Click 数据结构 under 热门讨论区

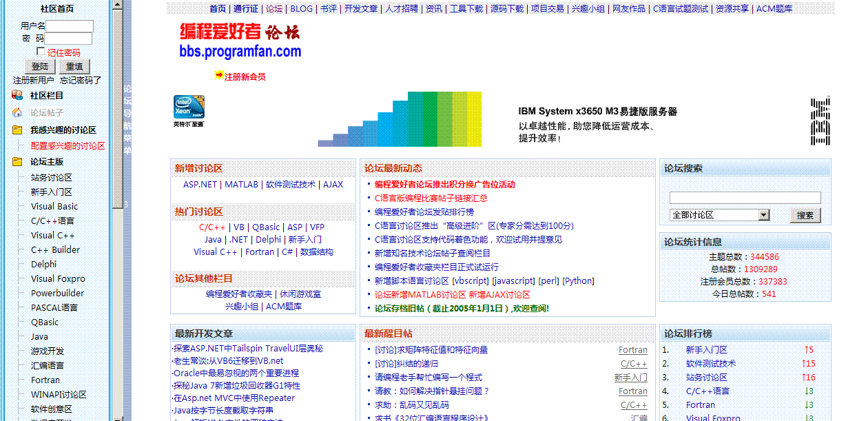coord(317,252)
